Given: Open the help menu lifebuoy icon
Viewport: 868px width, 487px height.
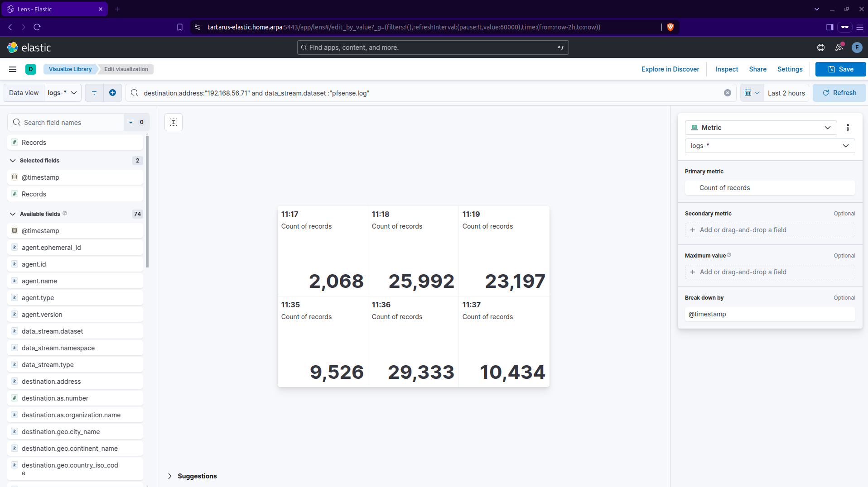Looking at the screenshot, I should 820,48.
